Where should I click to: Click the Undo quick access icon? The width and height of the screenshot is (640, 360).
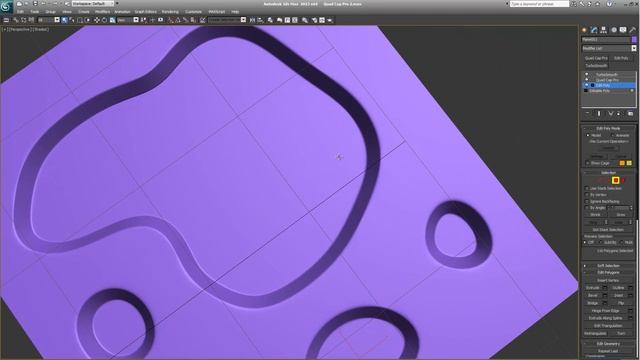coord(43,4)
